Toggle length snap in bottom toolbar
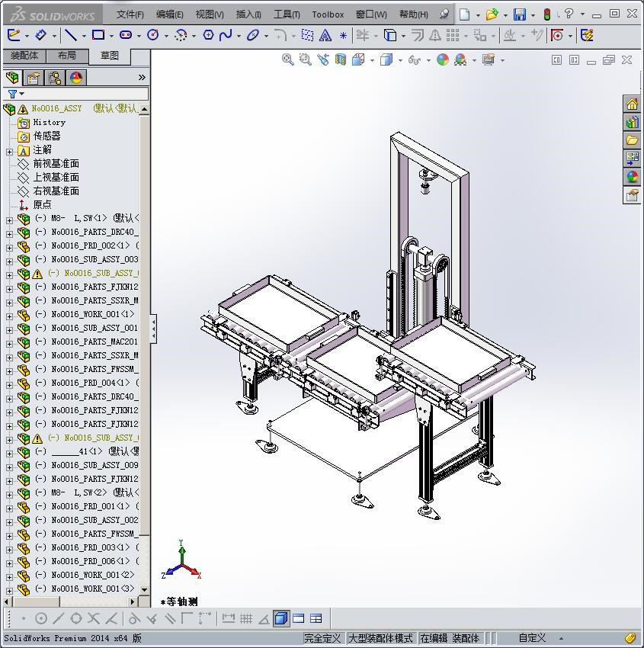The height and width of the screenshot is (648, 644). point(228,618)
